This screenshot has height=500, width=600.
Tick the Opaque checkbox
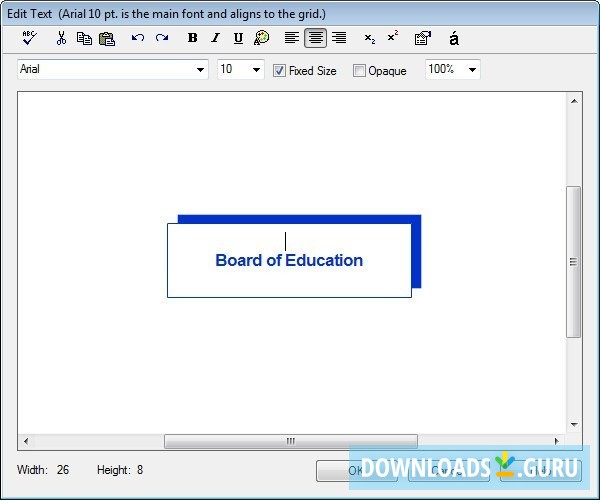coord(359,70)
